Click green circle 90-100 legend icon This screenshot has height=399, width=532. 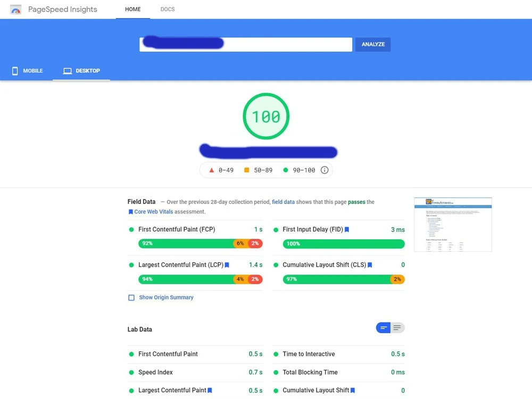[286, 170]
